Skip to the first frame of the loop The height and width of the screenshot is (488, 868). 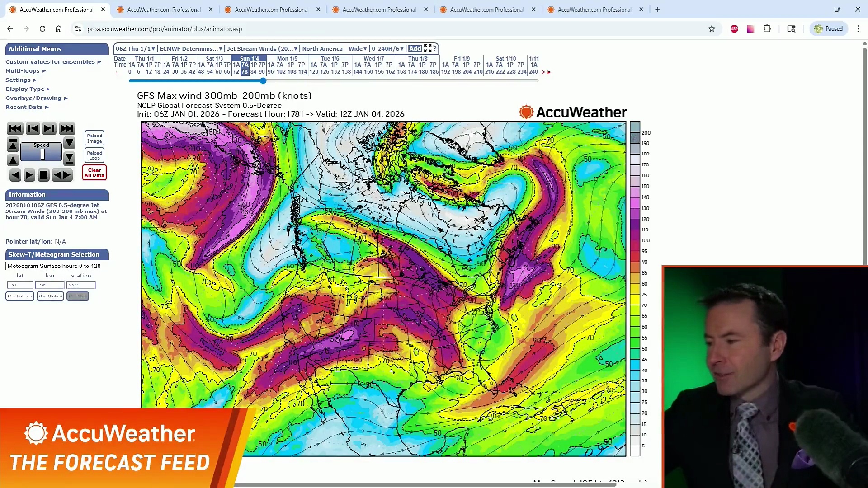point(15,128)
